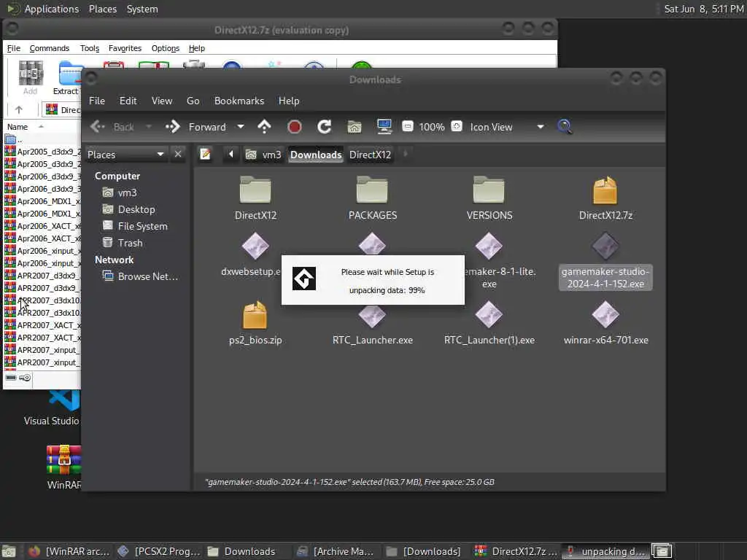747x560 pixels.
Task: Select the DirectX12 folder icon
Action: 255,190
